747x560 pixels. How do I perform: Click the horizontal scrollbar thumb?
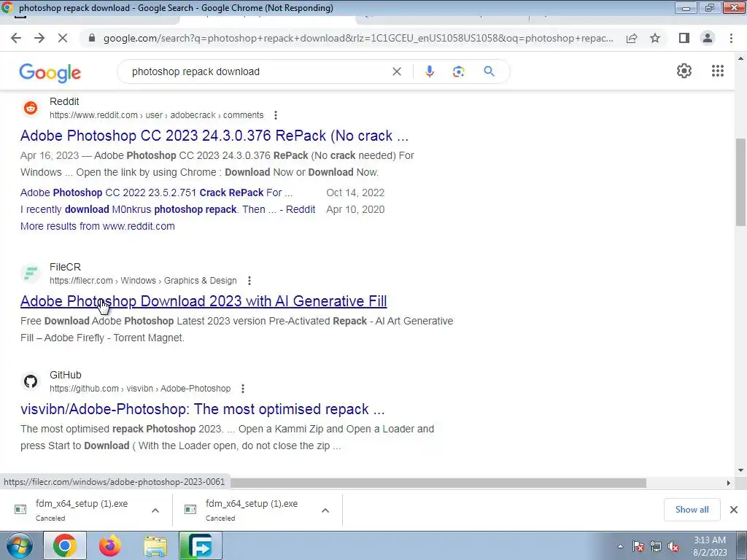(438, 483)
